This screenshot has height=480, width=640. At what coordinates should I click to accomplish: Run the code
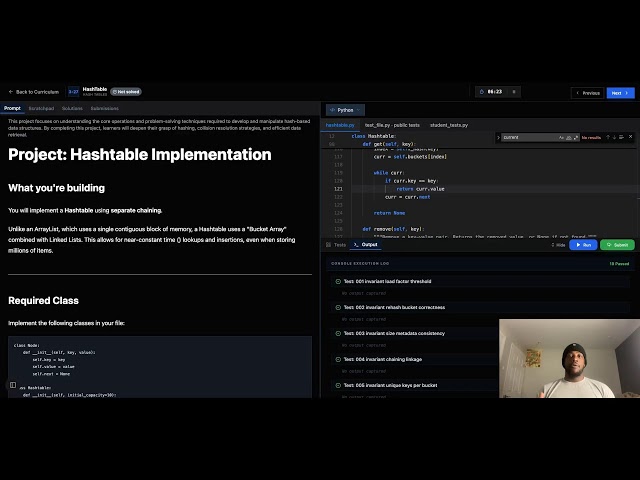(583, 245)
